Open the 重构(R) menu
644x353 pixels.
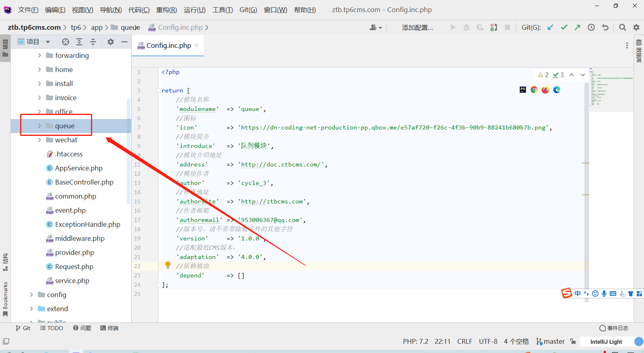coord(167,10)
